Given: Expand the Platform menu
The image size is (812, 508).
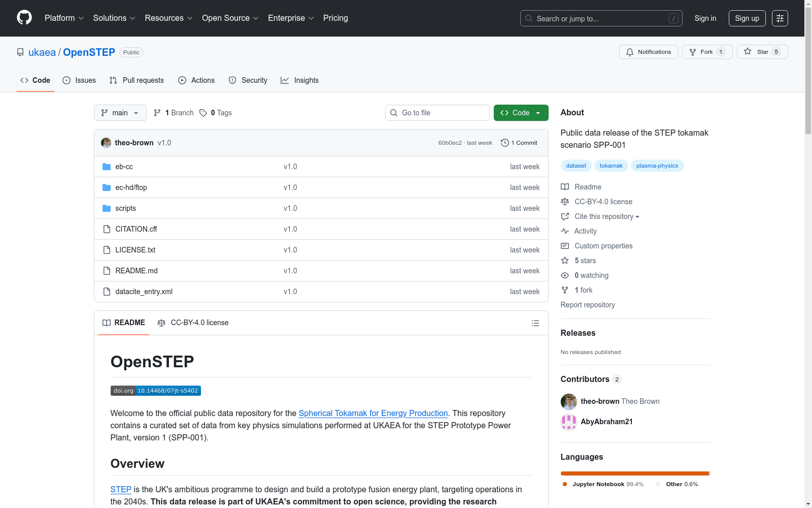Looking at the screenshot, I should point(64,18).
